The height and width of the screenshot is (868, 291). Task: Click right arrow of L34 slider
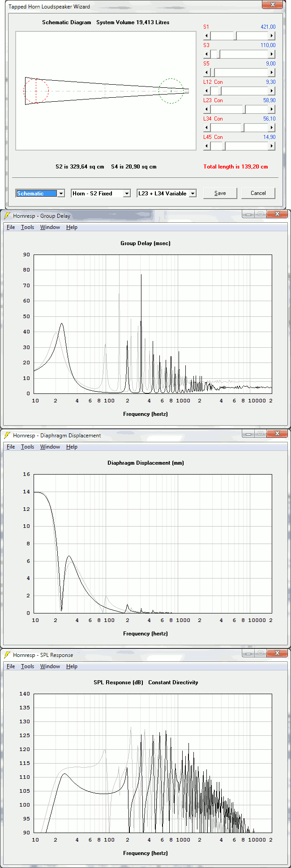pyautogui.click(x=272, y=128)
